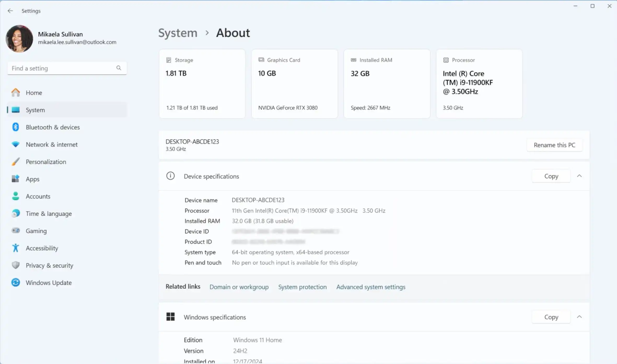The height and width of the screenshot is (364, 617).
Task: Click Rename this PC button
Action: point(554,145)
